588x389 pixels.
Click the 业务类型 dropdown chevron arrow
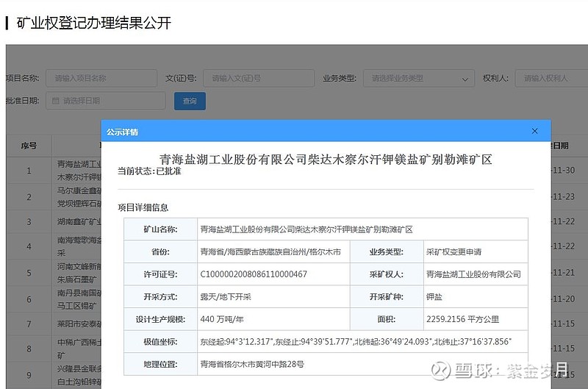[x=465, y=79]
